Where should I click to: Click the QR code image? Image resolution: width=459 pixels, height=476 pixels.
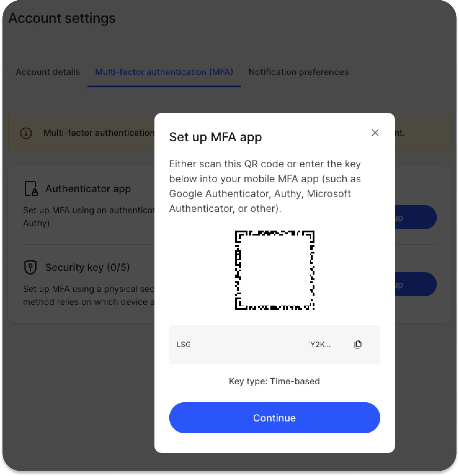coord(274,270)
